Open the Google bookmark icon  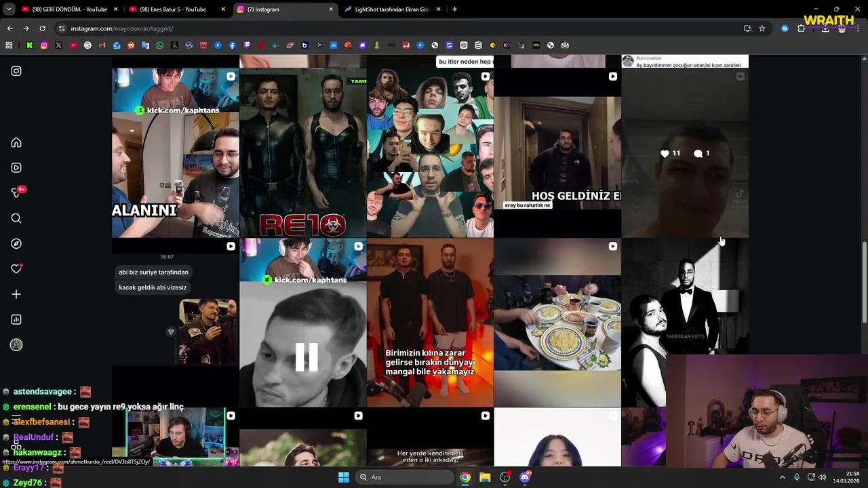tap(87, 45)
